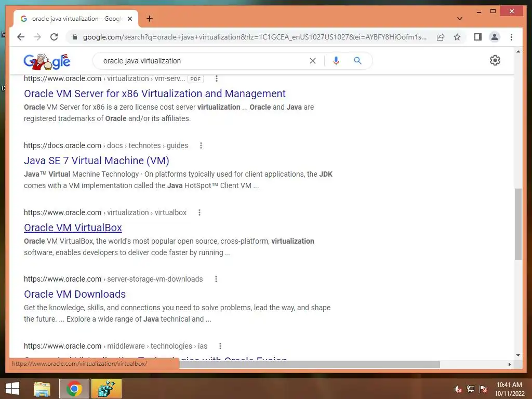Submit search with magnifier icon

pyautogui.click(x=357, y=61)
